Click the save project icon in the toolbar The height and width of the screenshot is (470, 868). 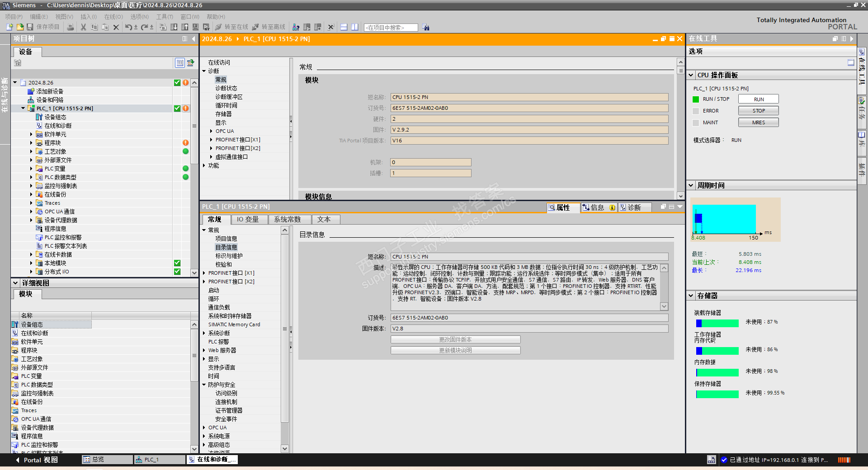pyautogui.click(x=30, y=27)
